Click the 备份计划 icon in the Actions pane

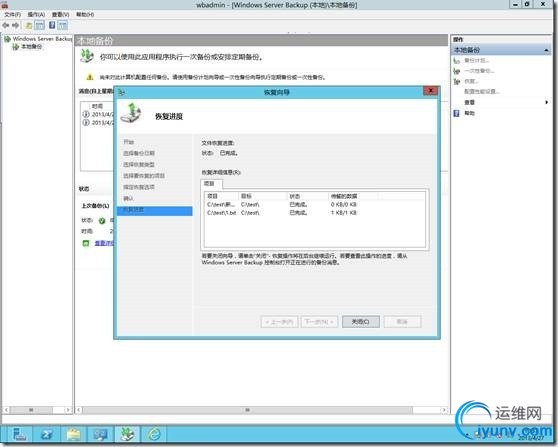(x=457, y=61)
